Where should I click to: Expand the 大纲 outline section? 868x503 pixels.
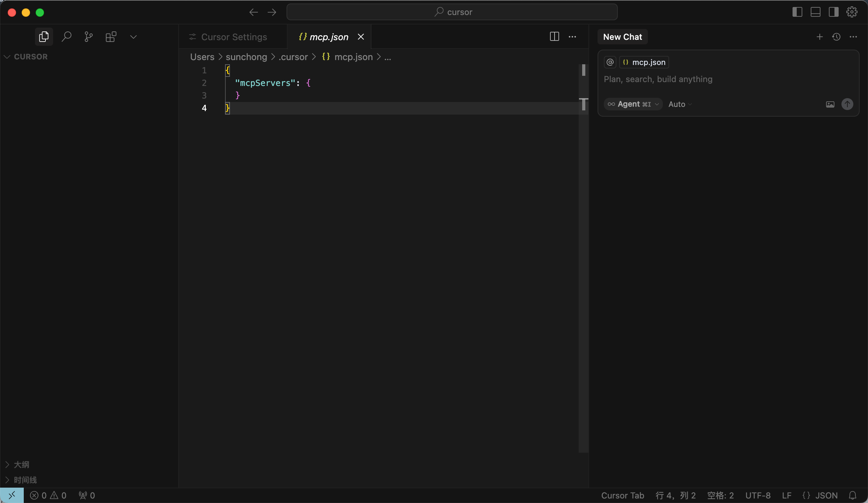click(21, 465)
